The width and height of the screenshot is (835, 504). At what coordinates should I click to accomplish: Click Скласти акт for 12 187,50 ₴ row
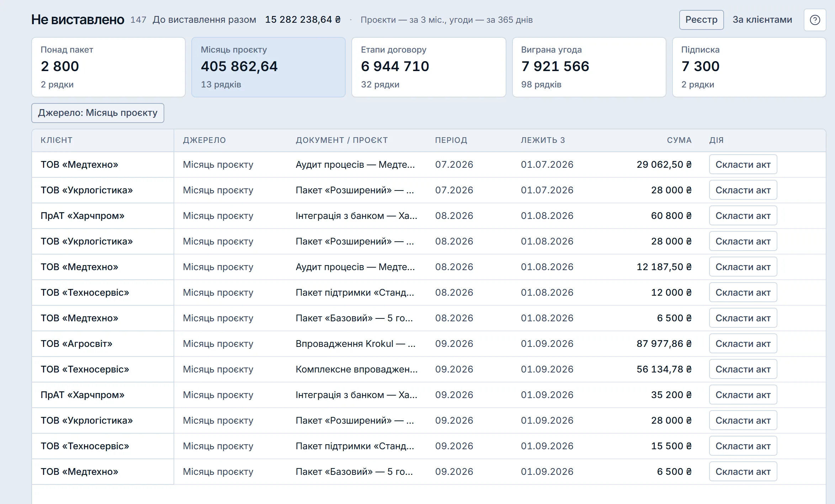click(743, 267)
